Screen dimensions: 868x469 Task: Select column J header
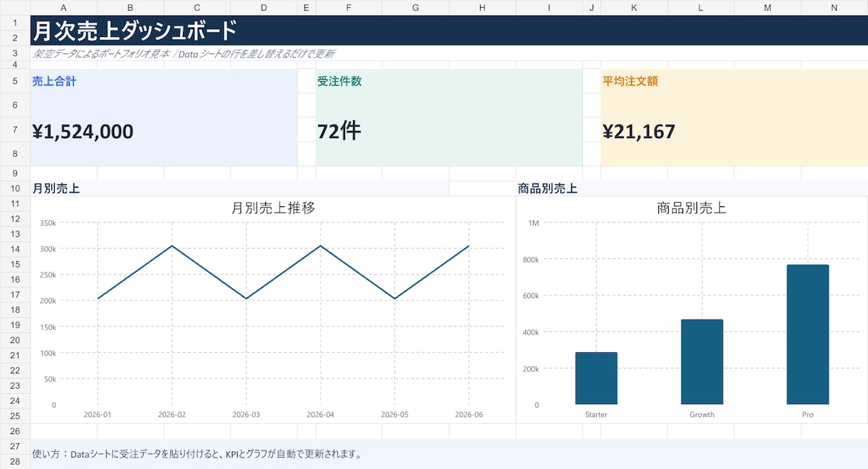pos(591,8)
